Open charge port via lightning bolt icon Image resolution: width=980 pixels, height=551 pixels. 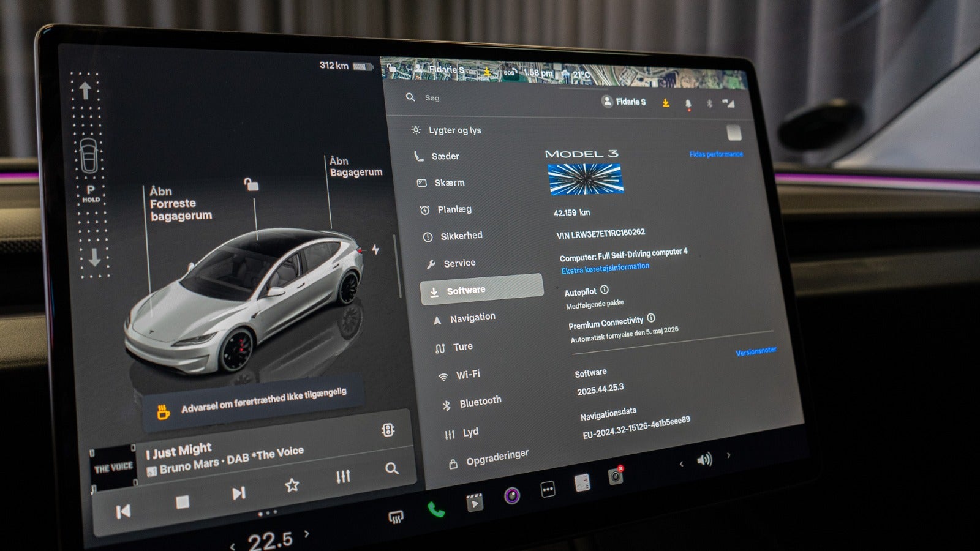tap(375, 249)
